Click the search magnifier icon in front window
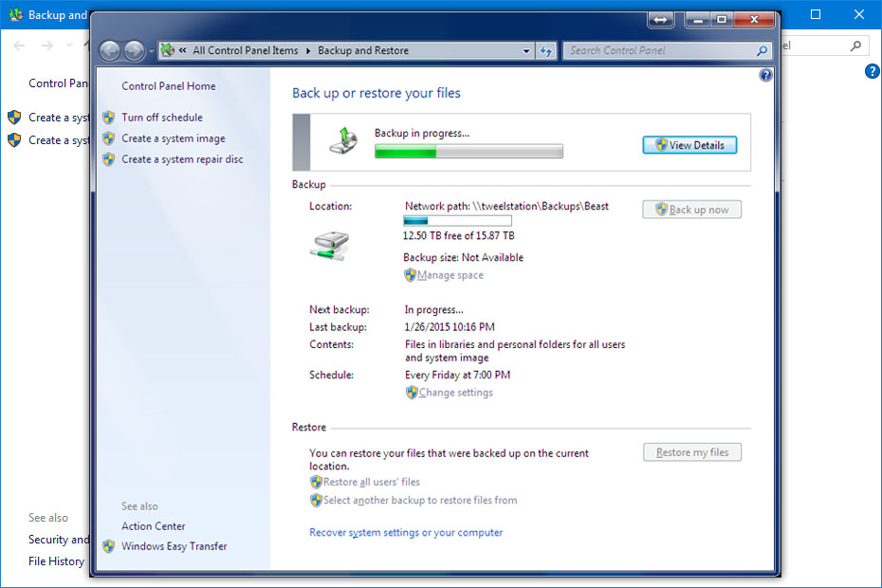The width and height of the screenshot is (882, 588). 762,50
